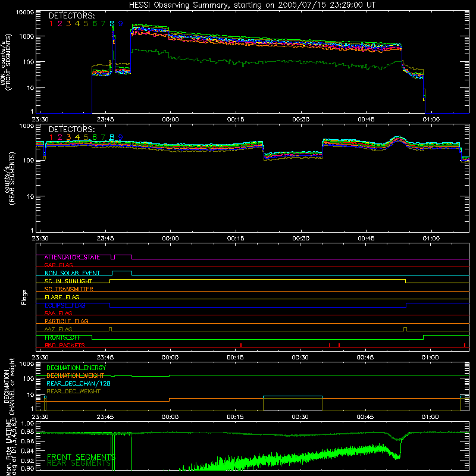This screenshot has height=476, width=476.
Task: Click the FRONTS_OFF flag label
Action: point(62,337)
